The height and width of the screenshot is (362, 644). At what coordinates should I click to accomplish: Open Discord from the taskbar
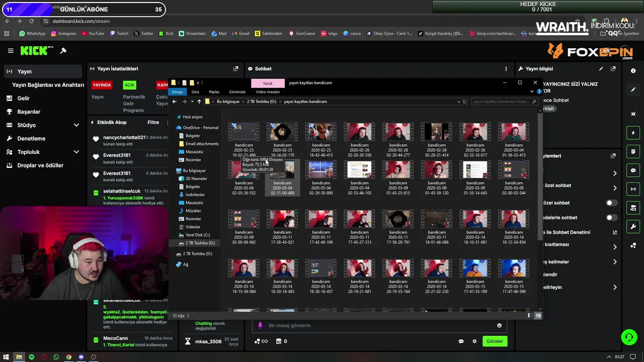(x=81, y=357)
